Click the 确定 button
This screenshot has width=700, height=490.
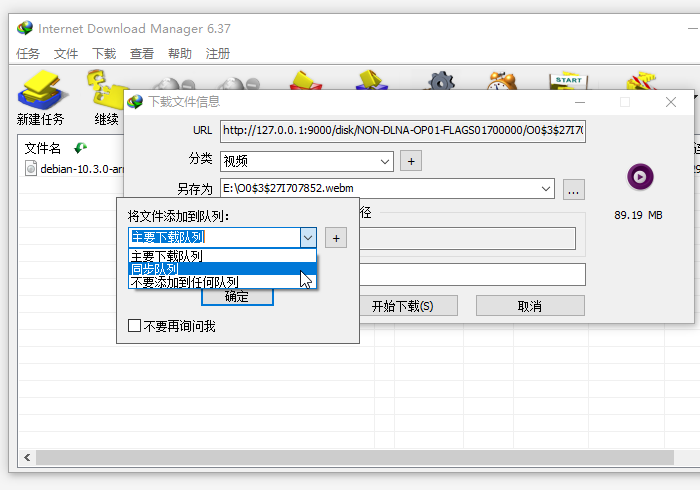pyautogui.click(x=237, y=296)
